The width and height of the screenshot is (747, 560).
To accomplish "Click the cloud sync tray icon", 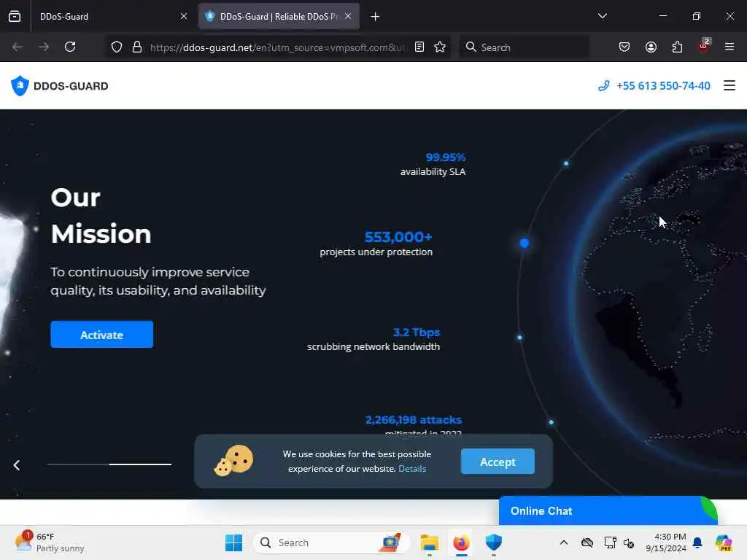I will click(587, 542).
